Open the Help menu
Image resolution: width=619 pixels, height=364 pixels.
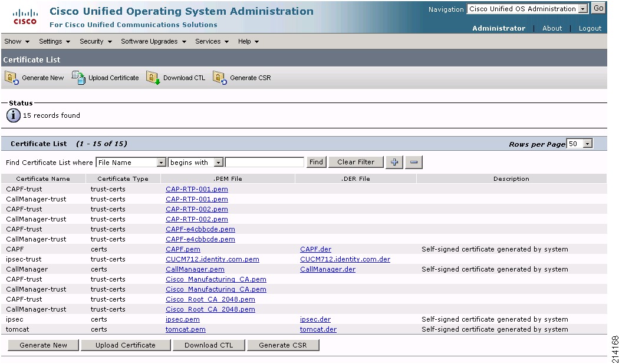tap(248, 41)
